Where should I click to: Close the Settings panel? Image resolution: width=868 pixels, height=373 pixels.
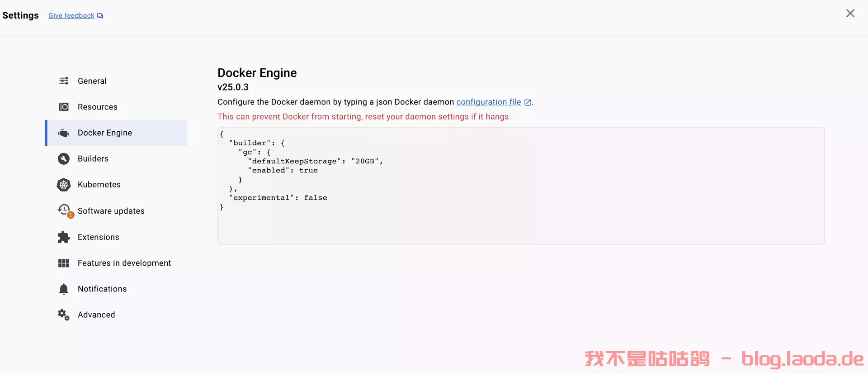point(850,14)
